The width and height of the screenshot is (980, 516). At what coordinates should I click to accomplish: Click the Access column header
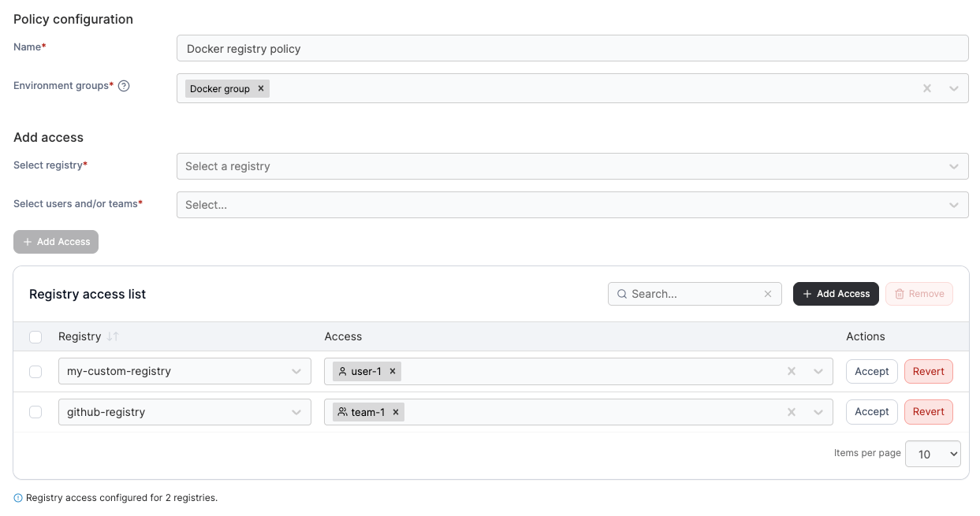pos(343,336)
